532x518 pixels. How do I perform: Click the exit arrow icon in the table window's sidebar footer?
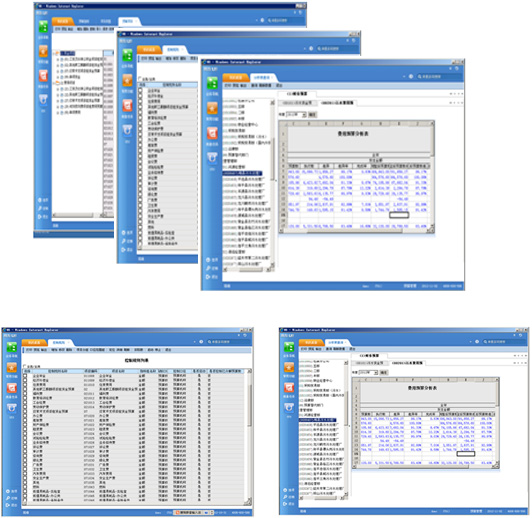coord(8,505)
